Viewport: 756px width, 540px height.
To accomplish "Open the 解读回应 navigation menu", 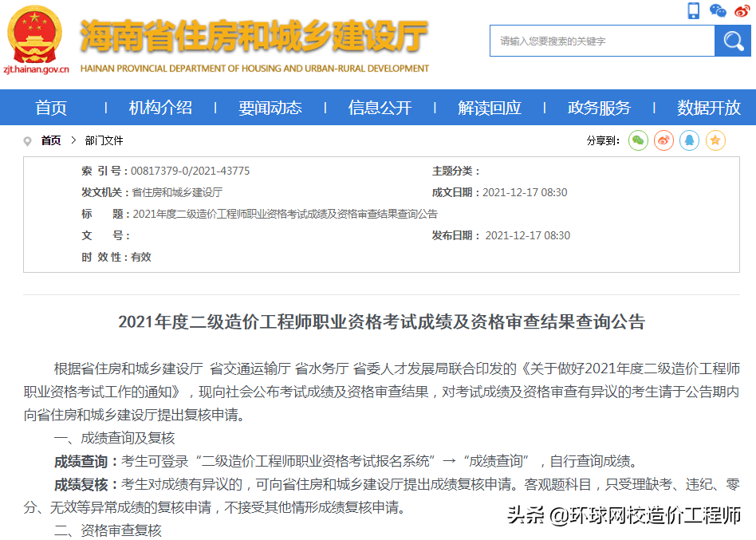I will click(x=489, y=107).
